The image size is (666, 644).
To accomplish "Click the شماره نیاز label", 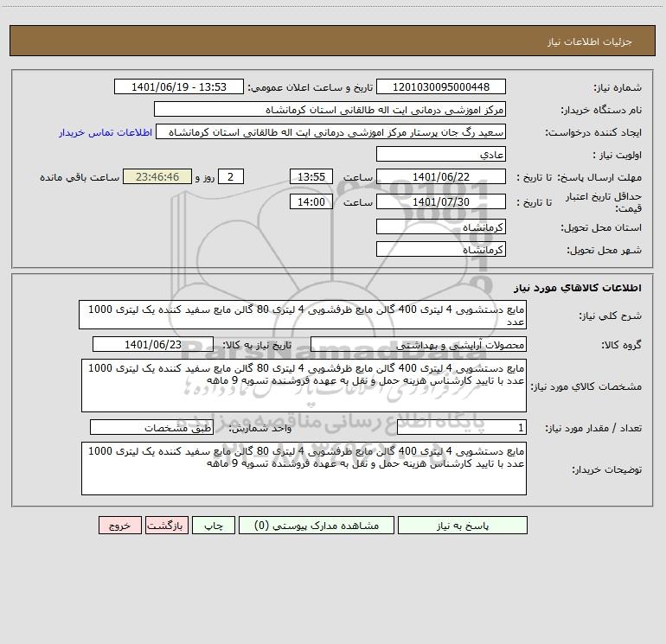I will tap(618, 88).
